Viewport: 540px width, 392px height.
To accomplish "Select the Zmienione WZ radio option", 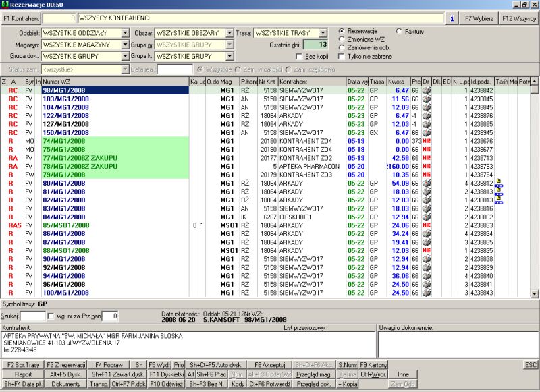I will (x=342, y=40).
